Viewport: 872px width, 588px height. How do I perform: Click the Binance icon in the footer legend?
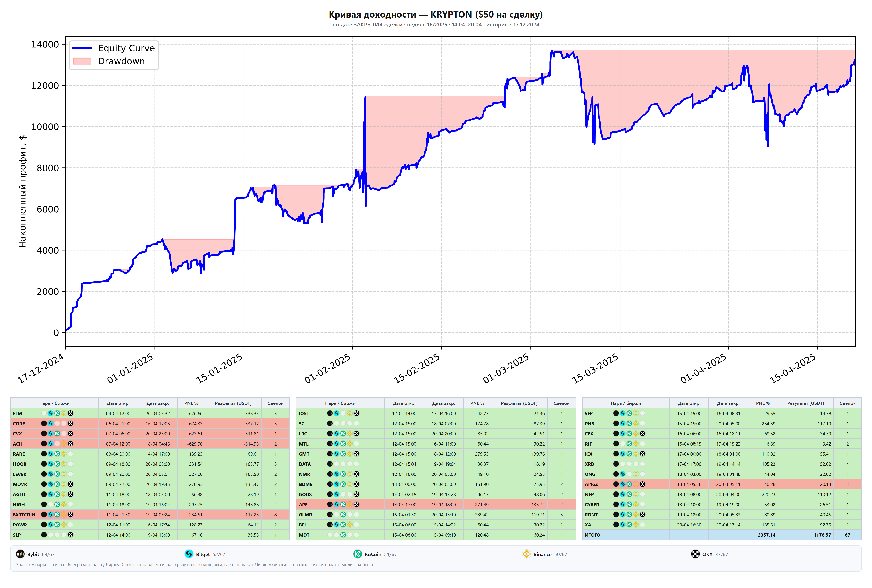click(526, 554)
